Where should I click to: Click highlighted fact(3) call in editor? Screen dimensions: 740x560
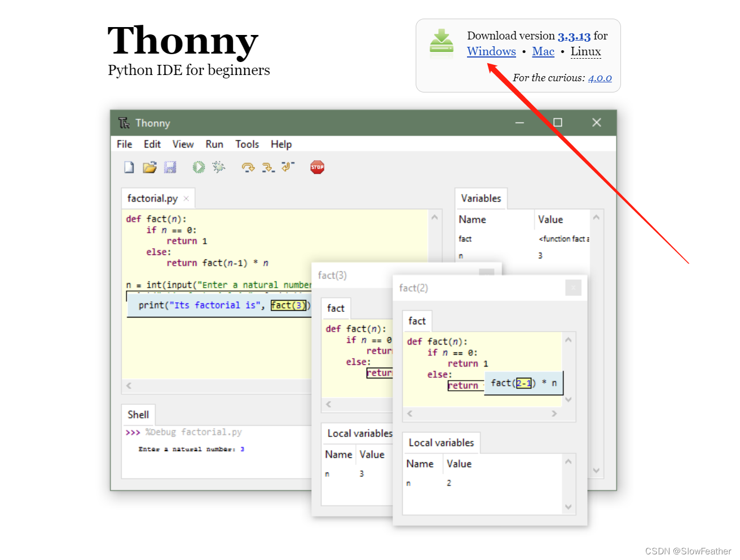pos(288,305)
